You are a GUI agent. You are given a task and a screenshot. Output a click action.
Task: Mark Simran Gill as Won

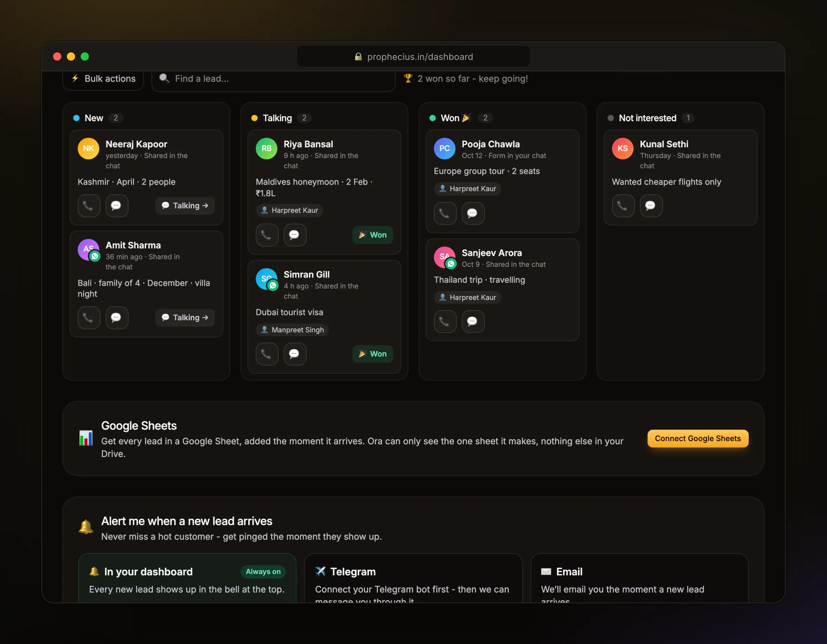[372, 354]
